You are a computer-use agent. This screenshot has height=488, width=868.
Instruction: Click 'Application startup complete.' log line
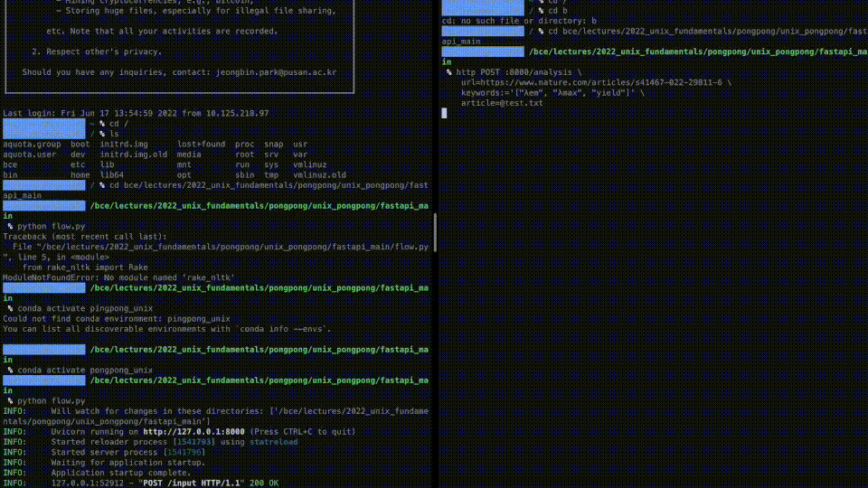[x=120, y=473]
